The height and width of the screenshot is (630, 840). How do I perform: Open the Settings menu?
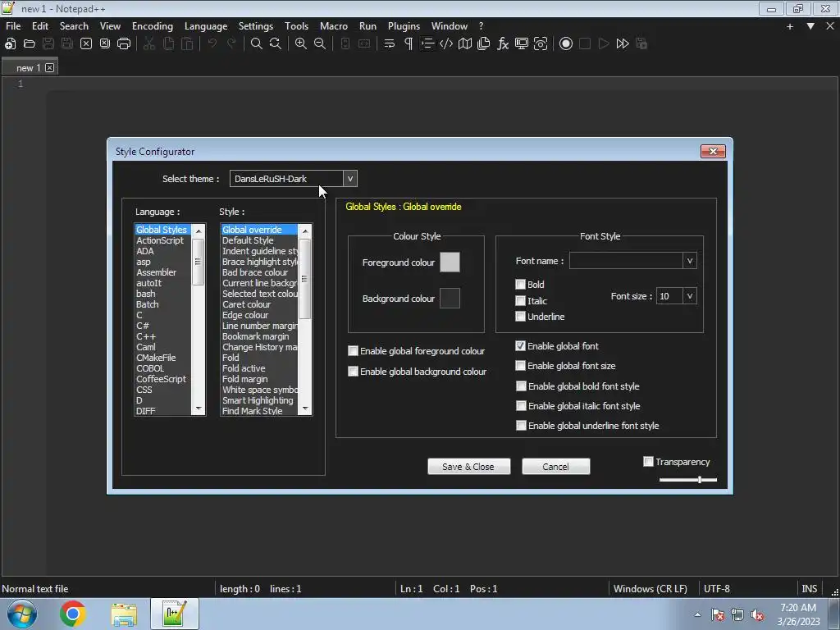(x=256, y=25)
